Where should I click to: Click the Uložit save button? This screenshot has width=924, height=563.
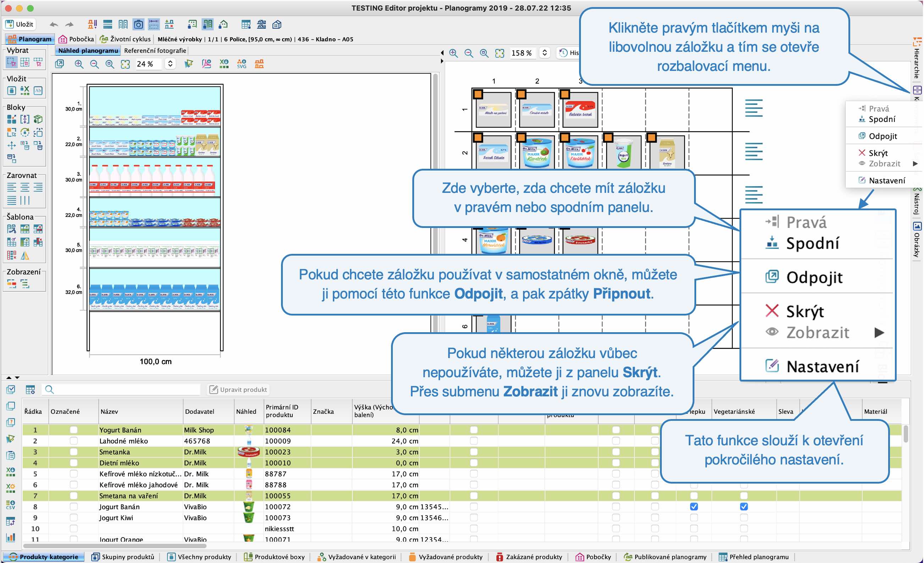(20, 24)
